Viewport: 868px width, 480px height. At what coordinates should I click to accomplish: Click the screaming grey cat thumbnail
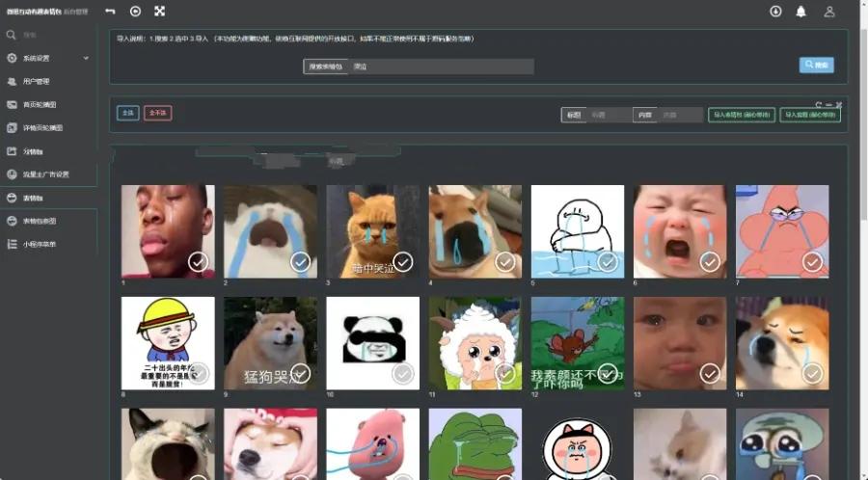(x=168, y=444)
